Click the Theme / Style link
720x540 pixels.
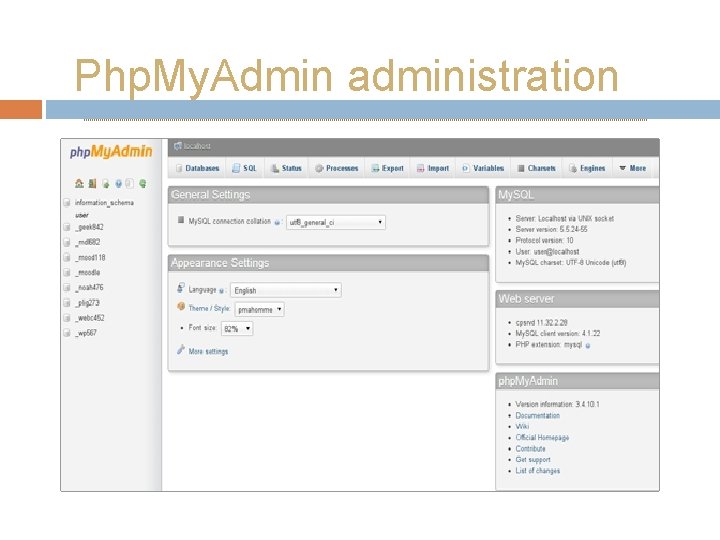(x=209, y=308)
